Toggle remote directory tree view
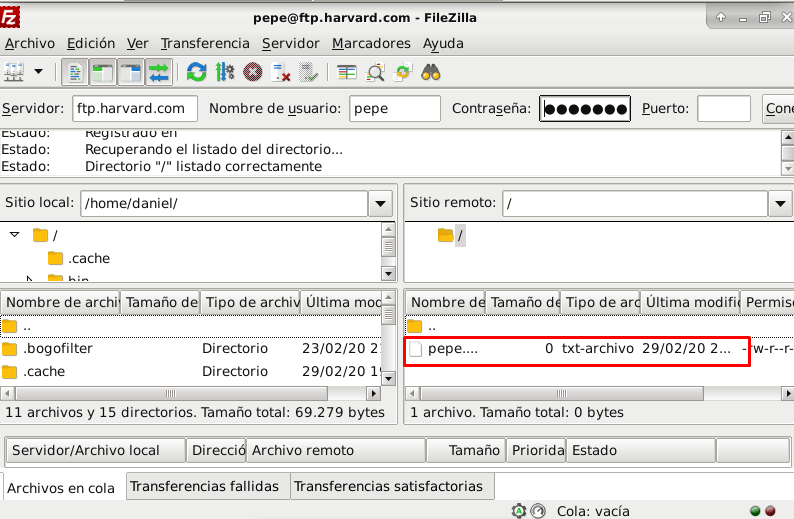 tap(131, 72)
